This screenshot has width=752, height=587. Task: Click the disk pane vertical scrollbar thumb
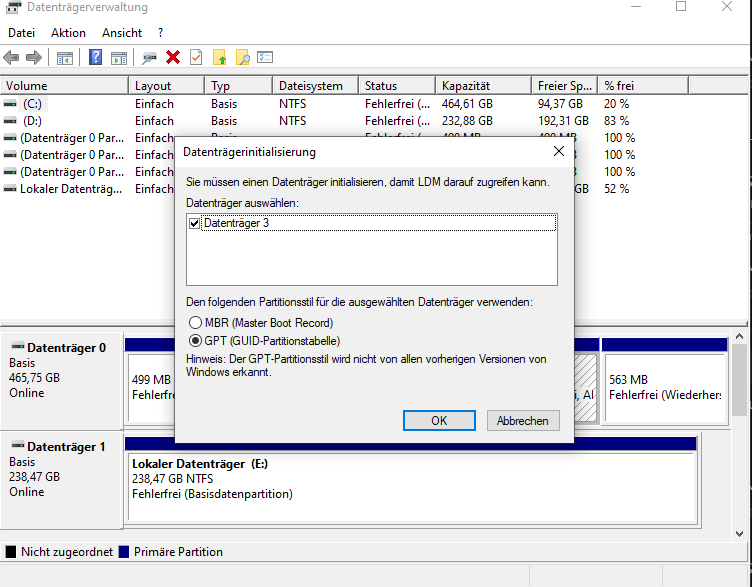point(740,380)
